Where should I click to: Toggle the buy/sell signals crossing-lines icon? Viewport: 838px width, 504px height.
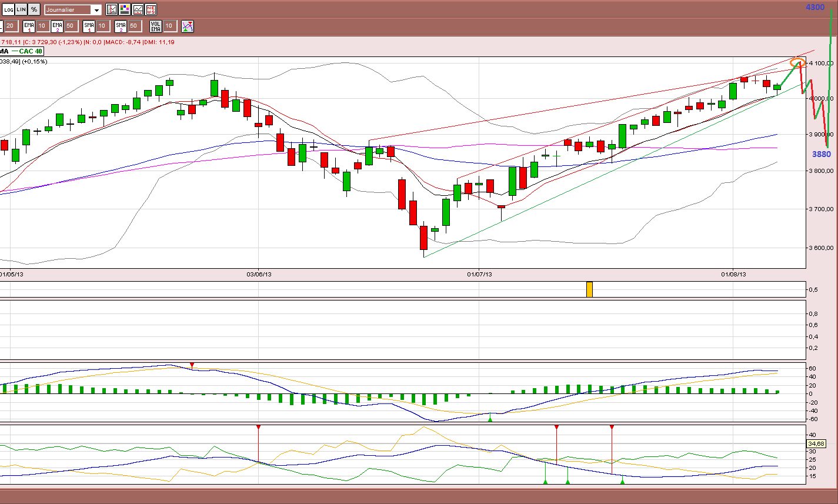tap(188, 26)
